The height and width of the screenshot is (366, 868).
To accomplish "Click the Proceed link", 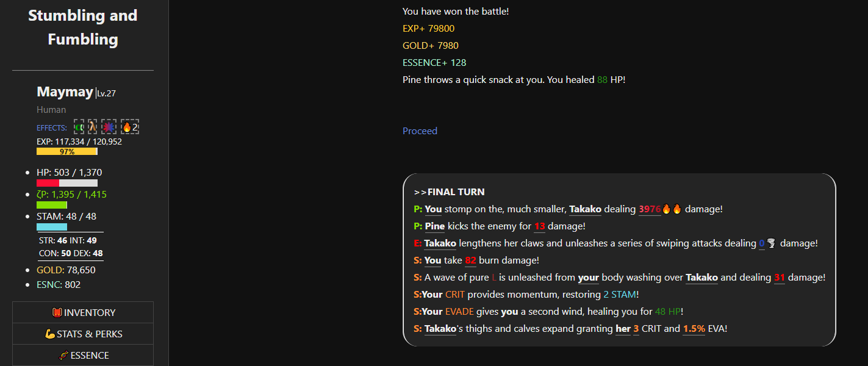I will click(420, 131).
